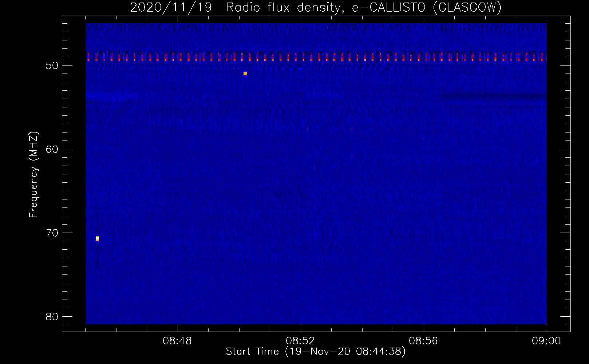
Task: Click the 70 MHz frequency tick label
Action: coord(52,233)
